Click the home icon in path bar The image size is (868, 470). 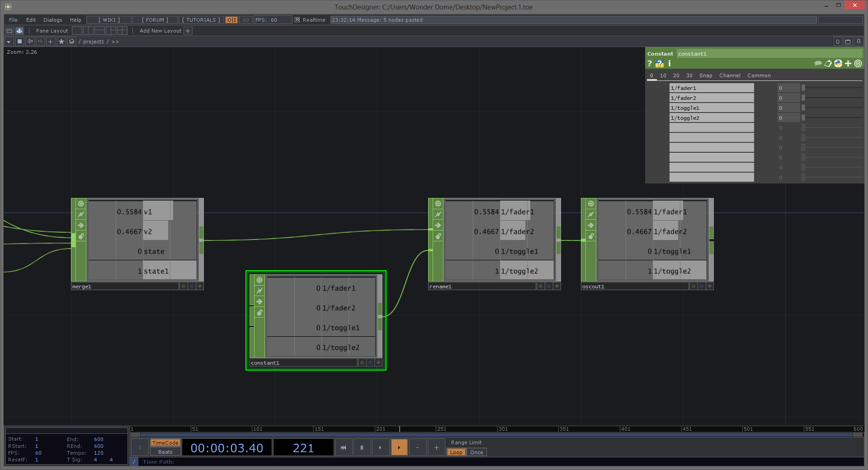tap(71, 42)
